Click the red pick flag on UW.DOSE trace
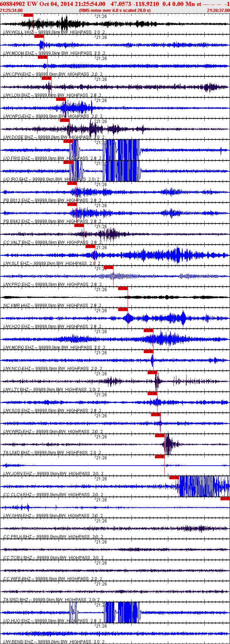Screen dimensions: 230x644 click(x=65, y=120)
